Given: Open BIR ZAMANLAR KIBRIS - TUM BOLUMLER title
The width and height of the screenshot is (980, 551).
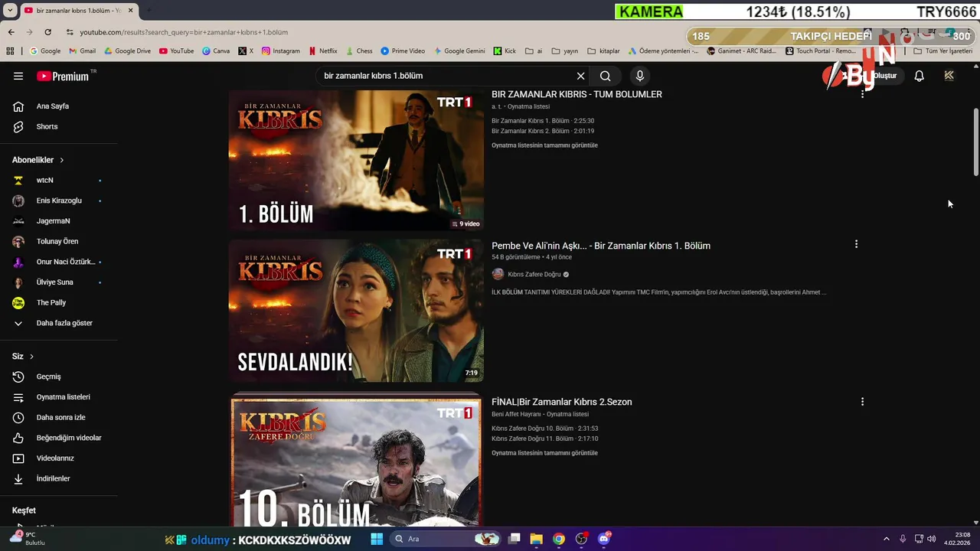Looking at the screenshot, I should [x=577, y=94].
